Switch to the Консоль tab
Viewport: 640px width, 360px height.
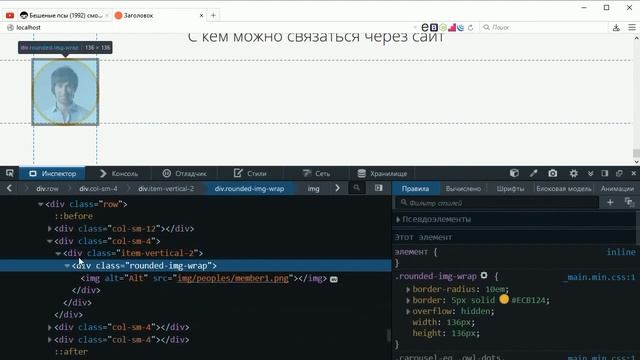coord(119,173)
